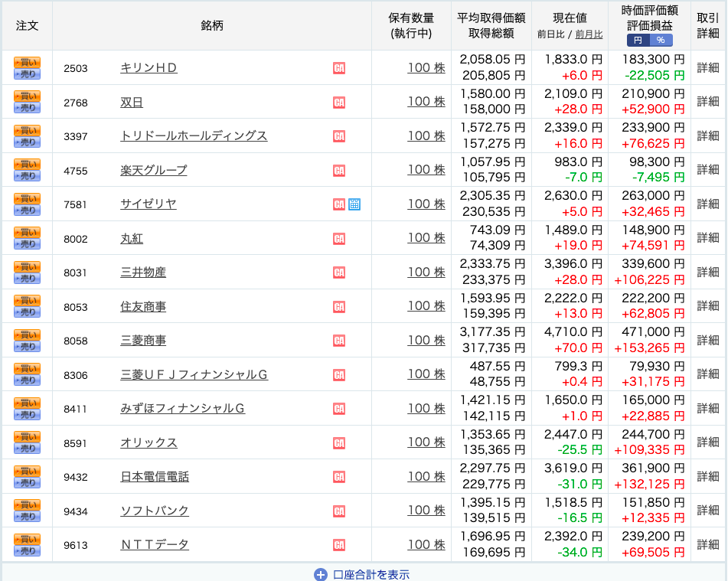Viewport: 728px width, 581px height.
Task: Open the みずほフィナンシャルG stock link
Action: pos(182,408)
